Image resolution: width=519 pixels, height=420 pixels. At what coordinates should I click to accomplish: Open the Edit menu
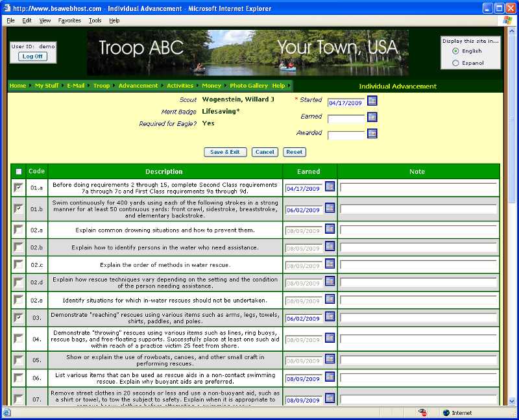27,21
